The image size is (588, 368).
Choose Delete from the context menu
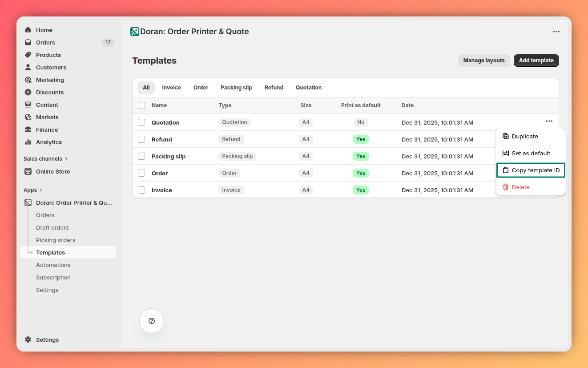coord(531,187)
